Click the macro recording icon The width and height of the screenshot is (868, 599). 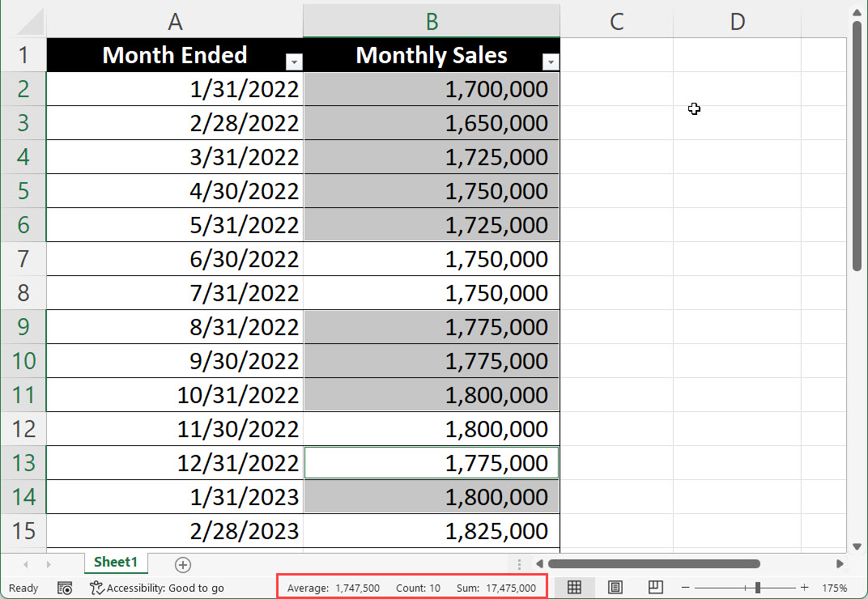coord(65,588)
